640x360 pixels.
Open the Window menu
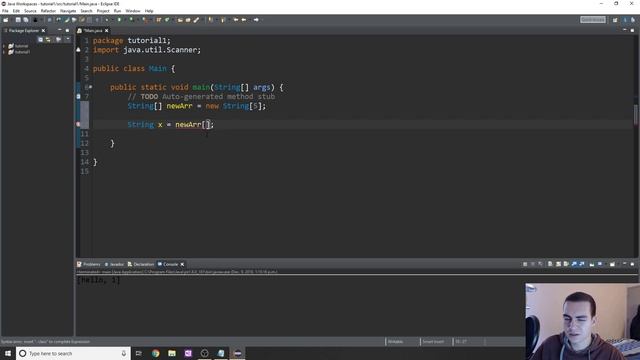point(133,11)
